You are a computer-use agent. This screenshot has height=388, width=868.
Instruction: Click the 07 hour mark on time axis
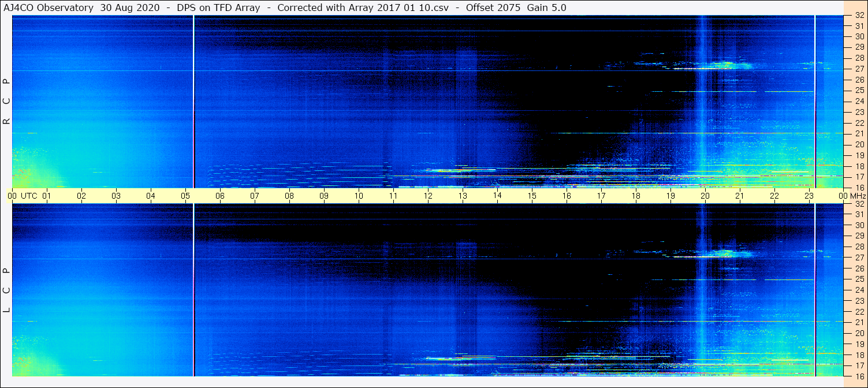(x=255, y=196)
